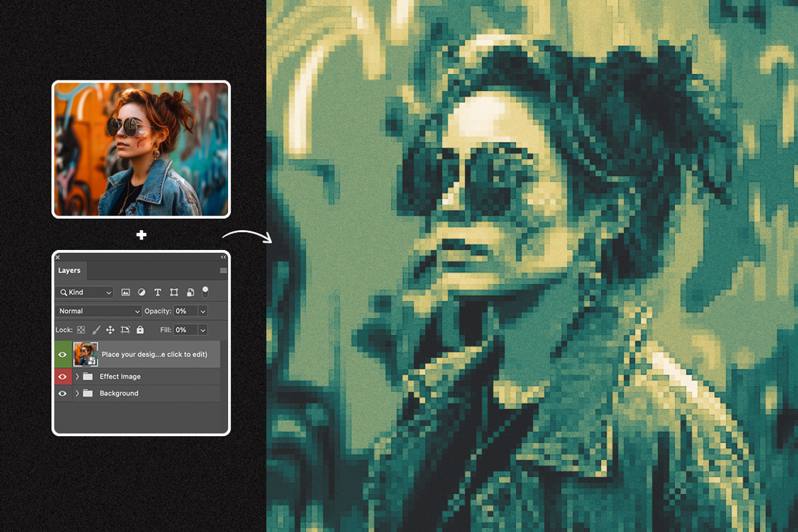Click the original woman photo thumbnail
The width and height of the screenshot is (798, 532).
tap(141, 149)
